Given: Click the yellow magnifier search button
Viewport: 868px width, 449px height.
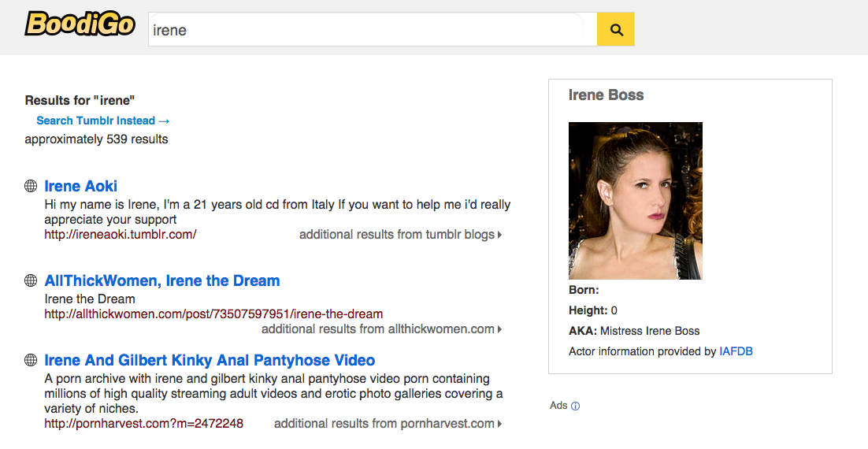Looking at the screenshot, I should click(616, 29).
